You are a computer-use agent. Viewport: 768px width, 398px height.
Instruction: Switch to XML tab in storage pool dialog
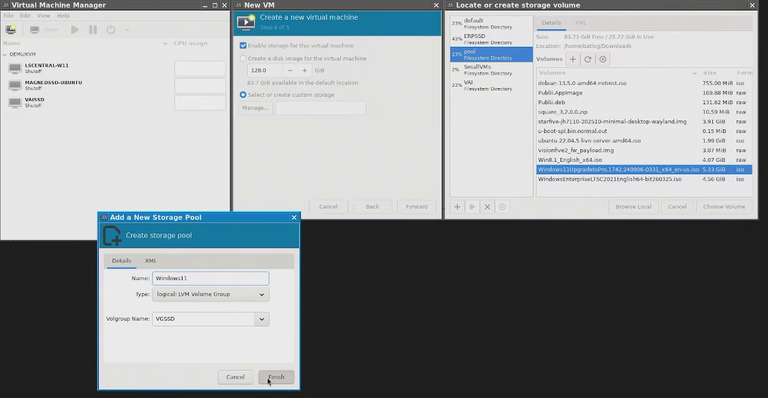tap(150, 261)
